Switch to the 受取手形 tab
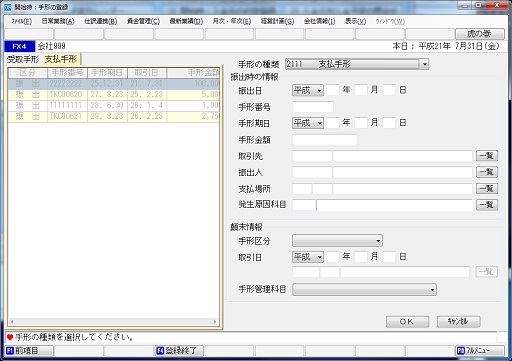Viewport: 512px width, 361px height. pyautogui.click(x=23, y=59)
